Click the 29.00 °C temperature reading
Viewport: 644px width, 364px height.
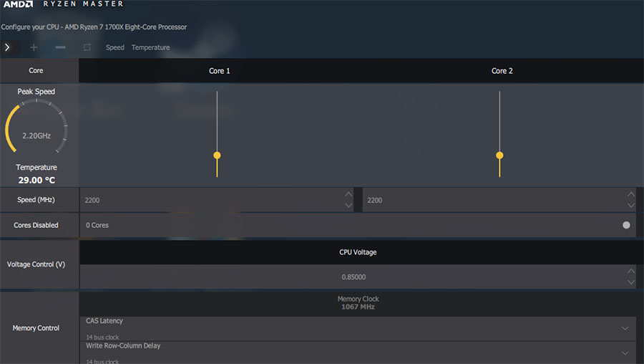pyautogui.click(x=36, y=180)
